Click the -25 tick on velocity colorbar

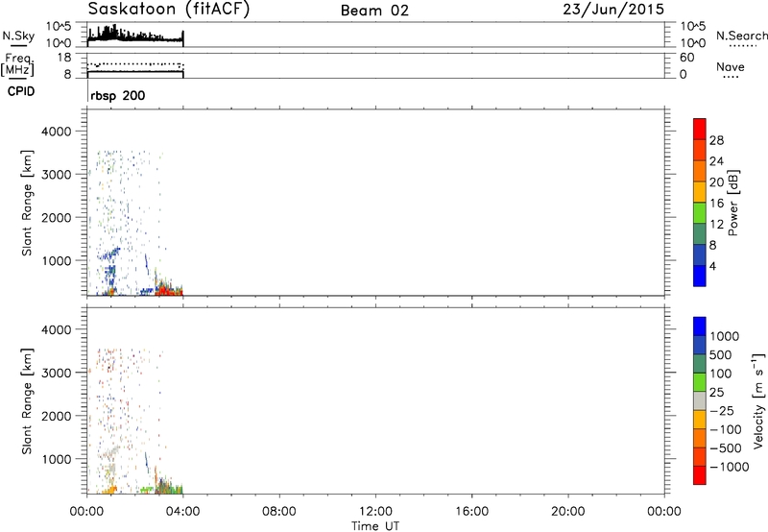coord(722,410)
